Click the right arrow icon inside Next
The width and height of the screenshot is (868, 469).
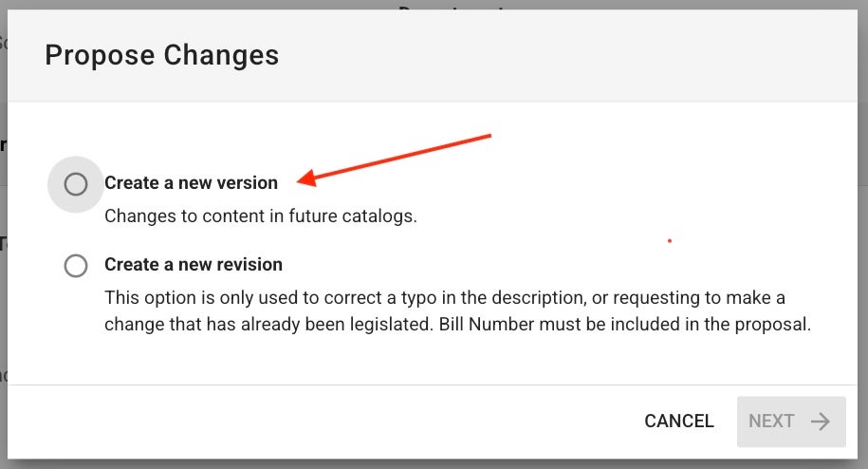[821, 422]
